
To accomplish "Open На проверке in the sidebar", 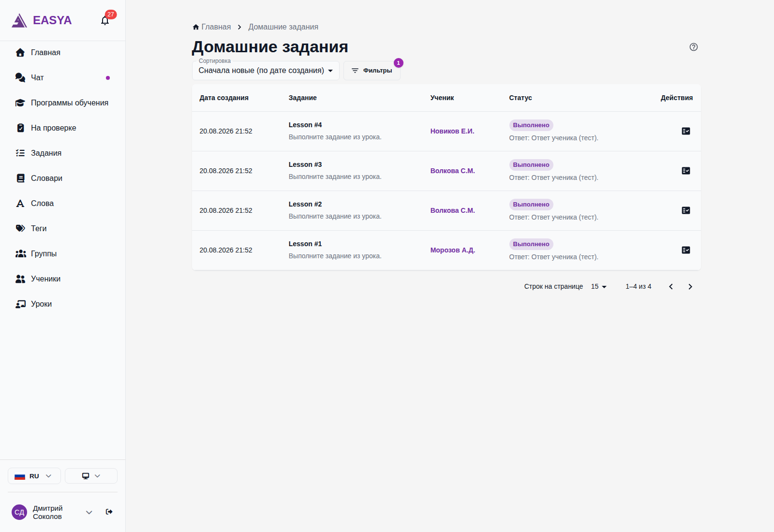I will point(63,128).
